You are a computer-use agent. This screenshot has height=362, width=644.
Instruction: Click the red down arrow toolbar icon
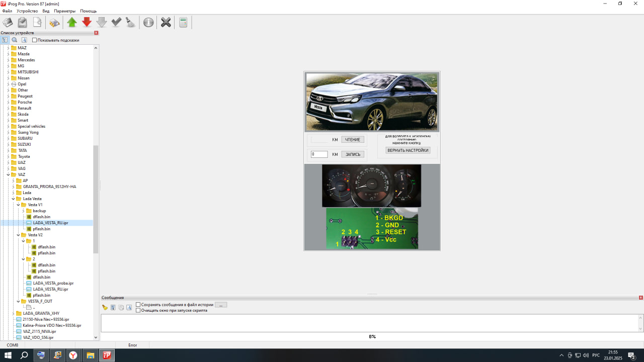click(87, 22)
